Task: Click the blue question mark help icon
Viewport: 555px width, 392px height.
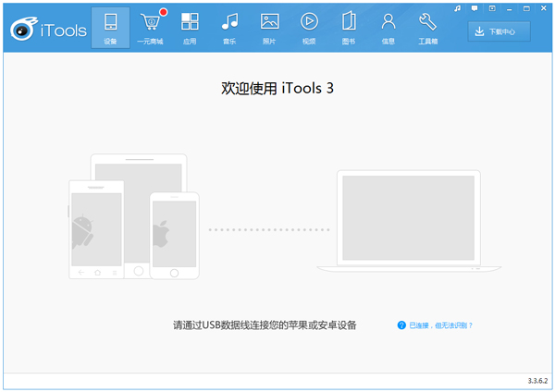Action: (401, 325)
